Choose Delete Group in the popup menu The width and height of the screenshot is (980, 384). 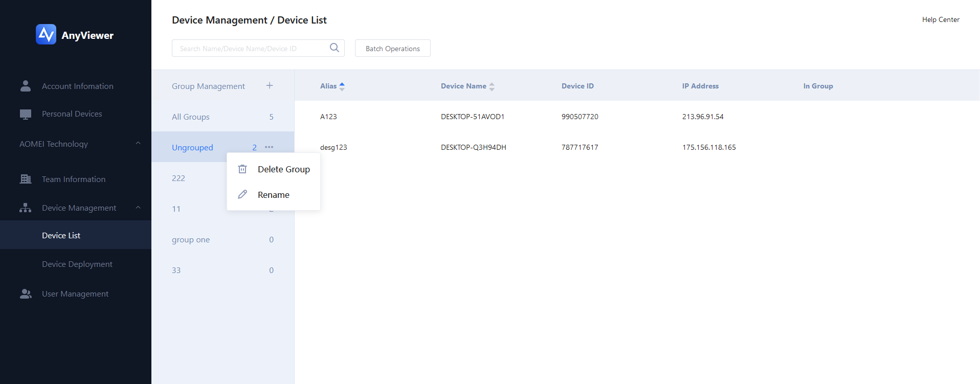pos(283,169)
